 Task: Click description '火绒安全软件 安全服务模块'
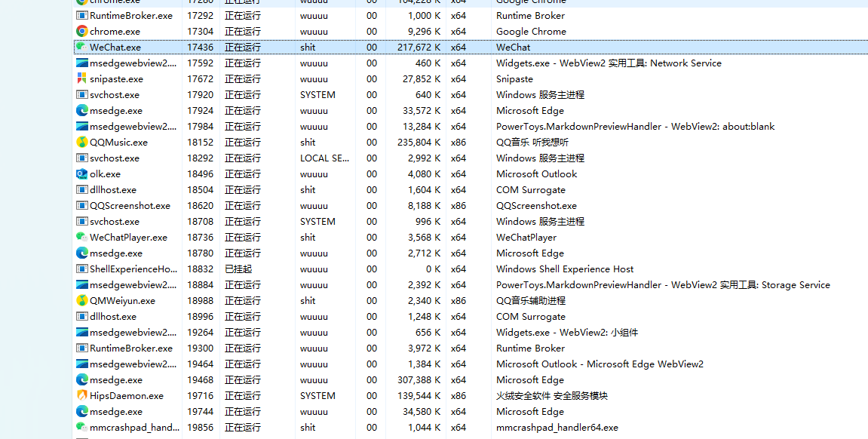552,396
